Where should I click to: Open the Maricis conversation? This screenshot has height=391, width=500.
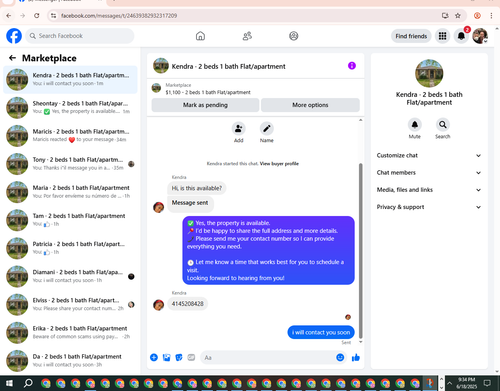pyautogui.click(x=70, y=136)
